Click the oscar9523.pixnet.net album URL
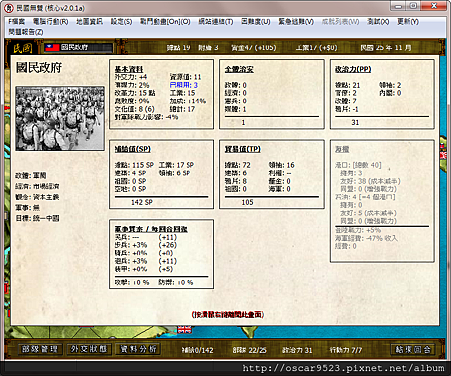 (343, 368)
